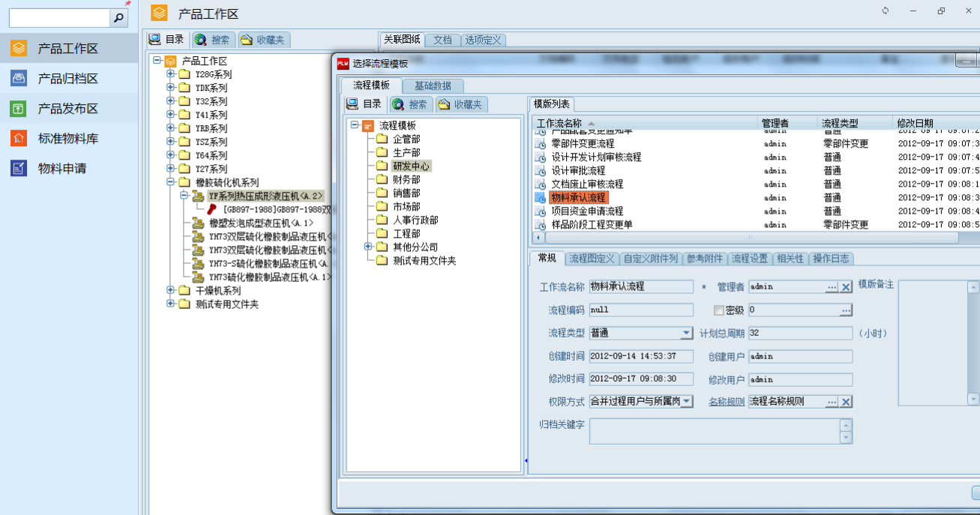Image resolution: width=980 pixels, height=515 pixels.
Task: Click the refresh icon in the title bar
Action: coord(885,11)
